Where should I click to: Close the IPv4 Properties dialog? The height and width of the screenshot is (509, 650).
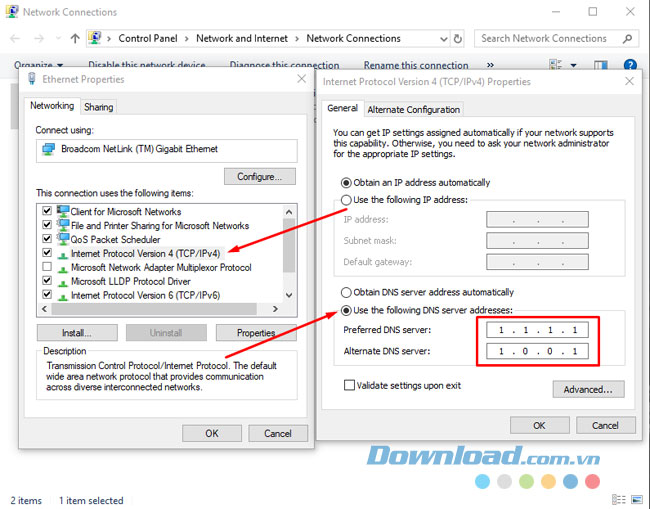(629, 81)
